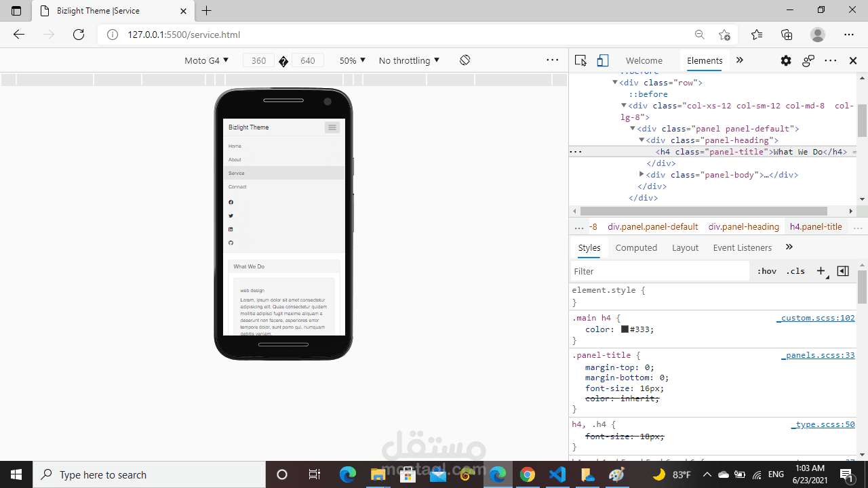Open zoom indicator in address bar
868x488 pixels.
699,35
